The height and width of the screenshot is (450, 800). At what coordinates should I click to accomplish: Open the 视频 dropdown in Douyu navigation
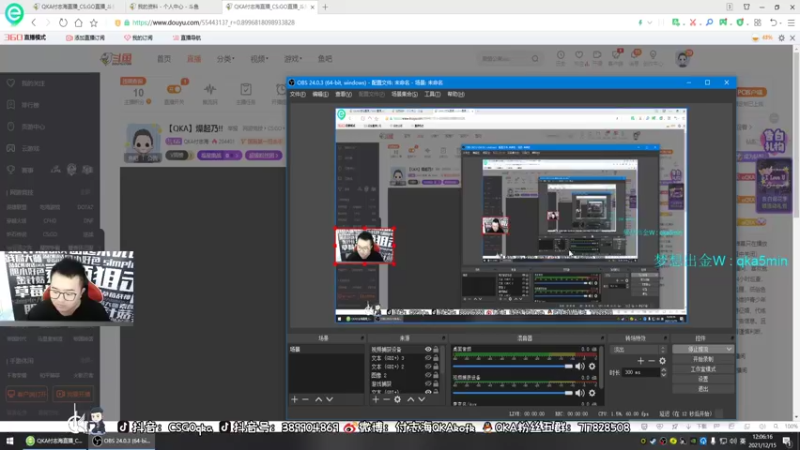coord(259,59)
